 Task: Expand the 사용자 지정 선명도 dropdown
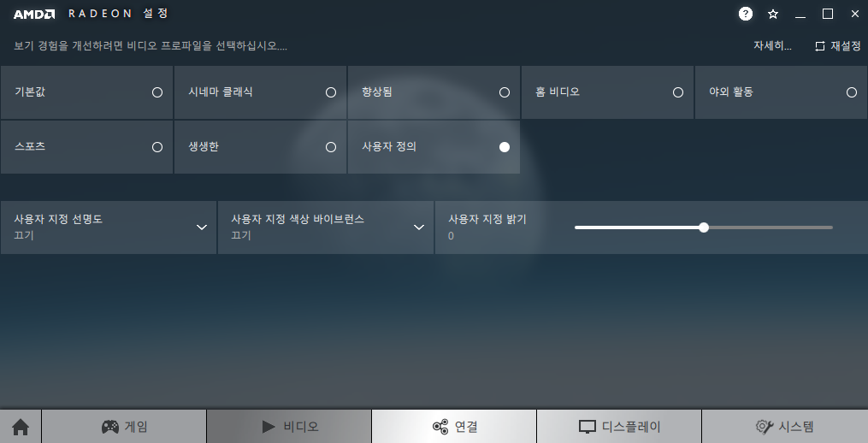pos(109,227)
